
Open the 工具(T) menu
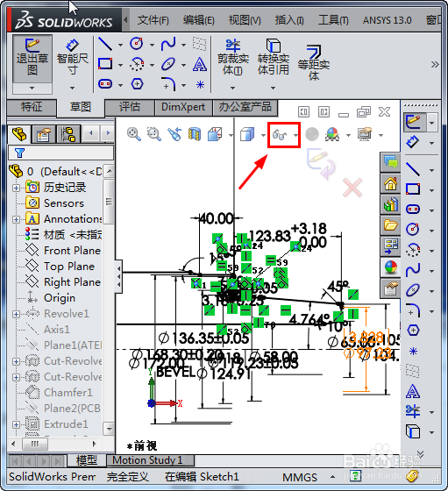pos(333,20)
